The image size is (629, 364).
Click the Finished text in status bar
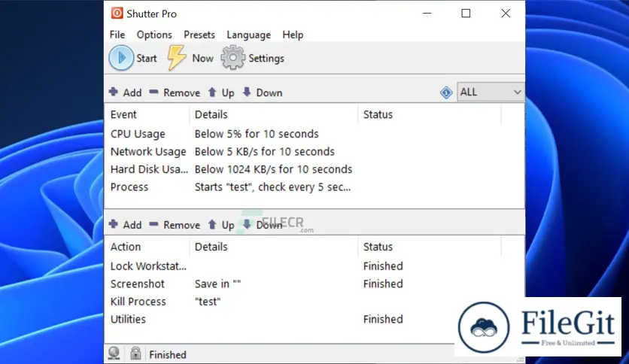click(x=168, y=355)
